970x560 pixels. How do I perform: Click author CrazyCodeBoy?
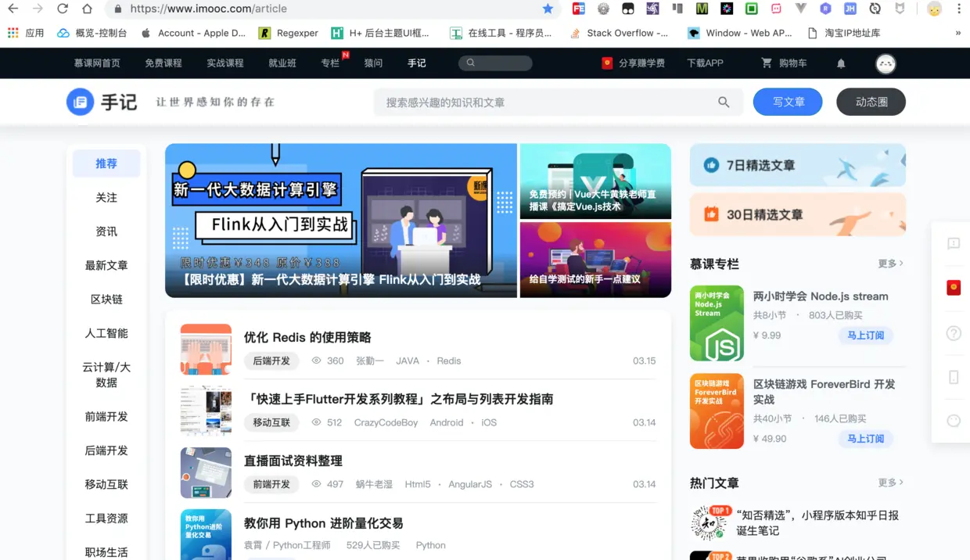[x=386, y=422]
